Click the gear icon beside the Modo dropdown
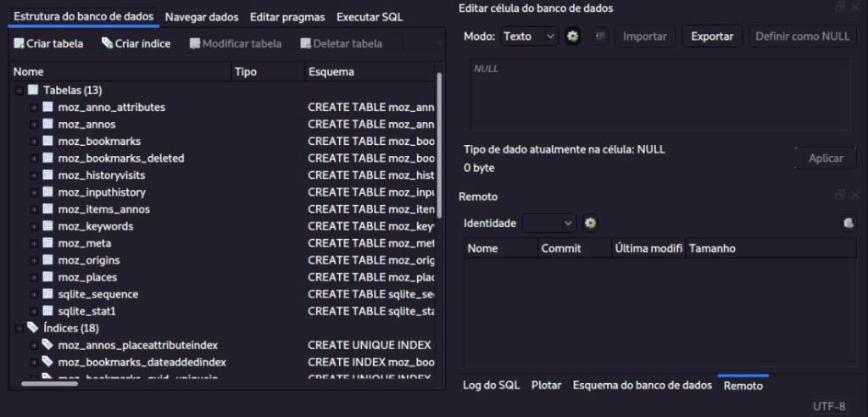This screenshot has height=417, width=868. pyautogui.click(x=572, y=36)
